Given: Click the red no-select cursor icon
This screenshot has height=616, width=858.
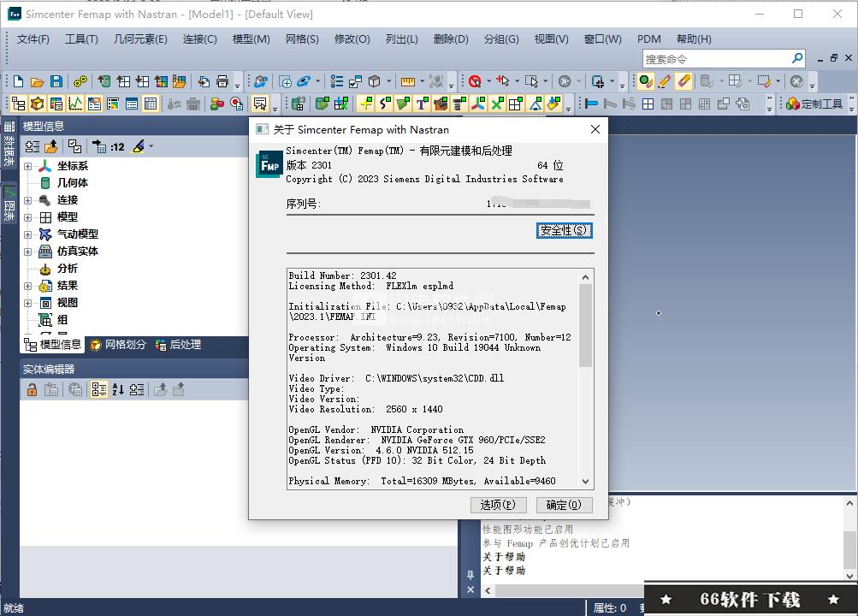Looking at the screenshot, I should 475,81.
